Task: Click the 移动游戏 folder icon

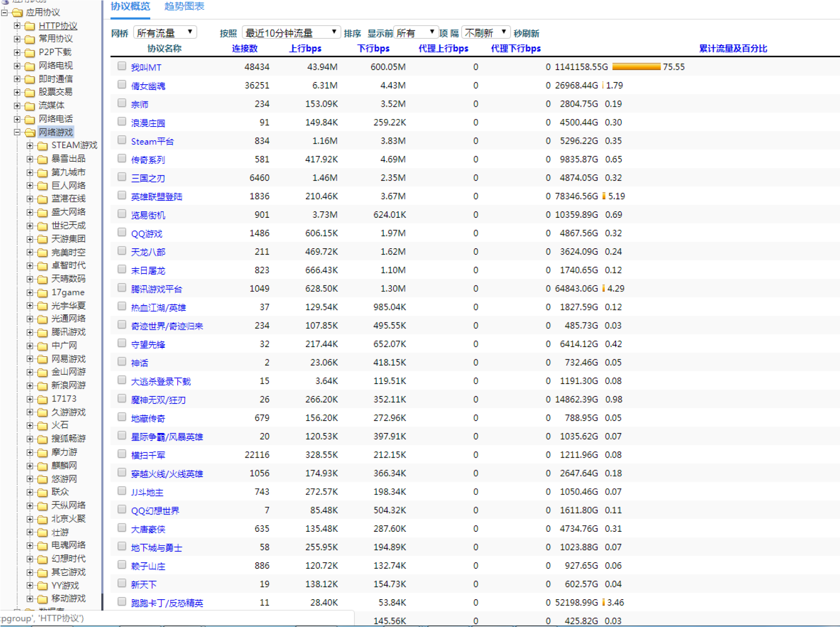Action: (x=42, y=599)
